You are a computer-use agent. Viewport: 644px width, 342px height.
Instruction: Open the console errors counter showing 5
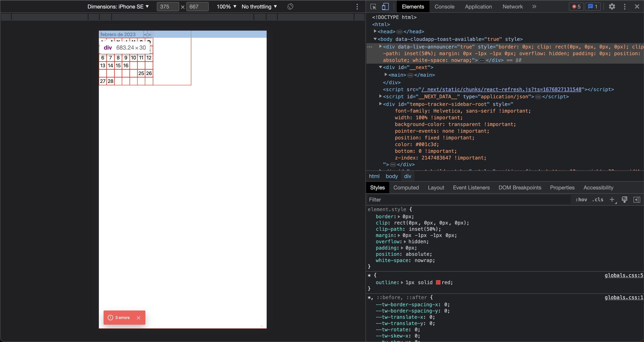(x=576, y=6)
